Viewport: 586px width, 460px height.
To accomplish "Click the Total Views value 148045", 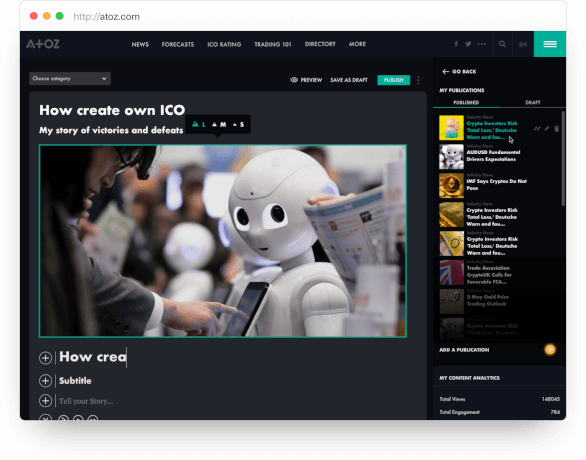I will [x=551, y=399].
